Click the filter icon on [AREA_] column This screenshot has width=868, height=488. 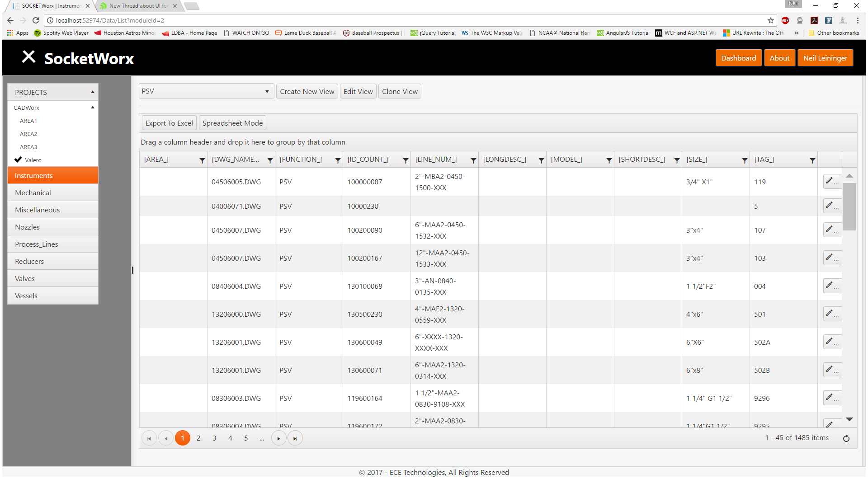click(202, 160)
